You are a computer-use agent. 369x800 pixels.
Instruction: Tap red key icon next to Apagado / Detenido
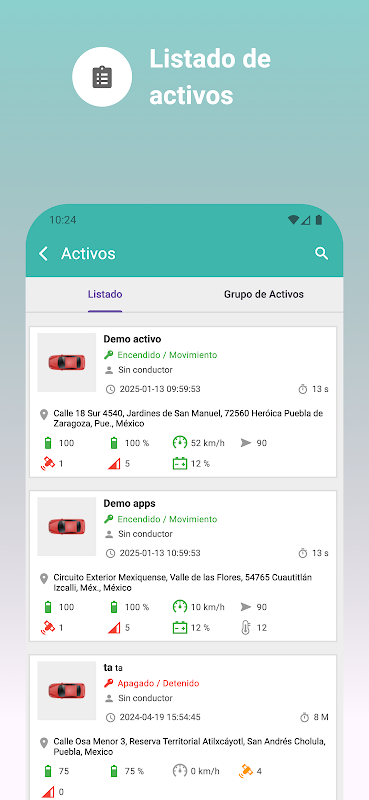(109, 684)
